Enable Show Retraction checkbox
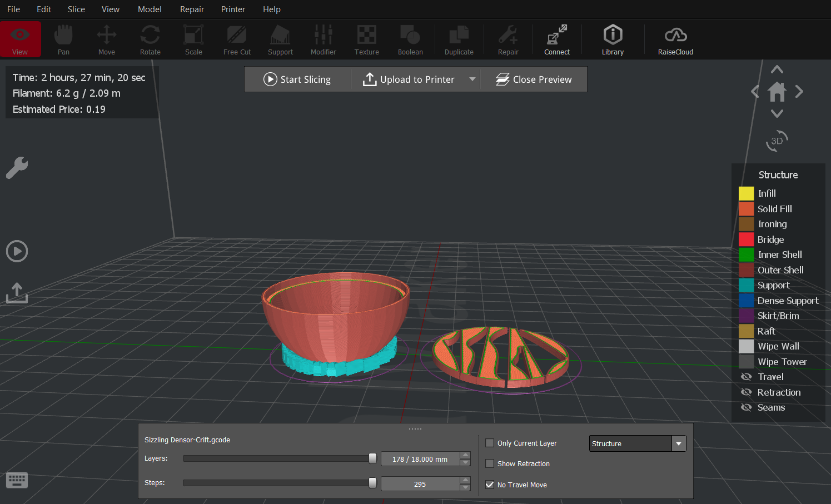Image resolution: width=831 pixels, height=504 pixels. (490, 463)
